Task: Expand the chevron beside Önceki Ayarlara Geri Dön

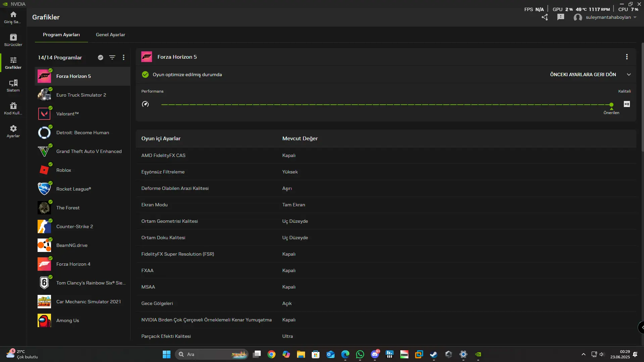Action: (x=629, y=74)
